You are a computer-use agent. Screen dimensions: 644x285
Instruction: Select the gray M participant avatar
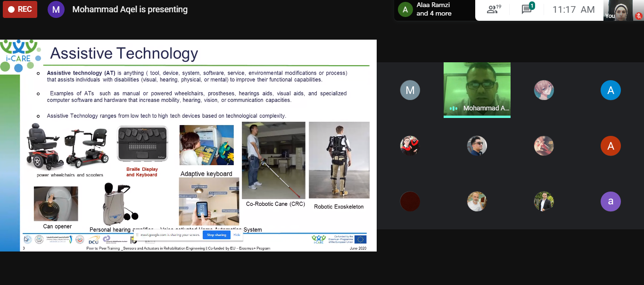tap(410, 90)
